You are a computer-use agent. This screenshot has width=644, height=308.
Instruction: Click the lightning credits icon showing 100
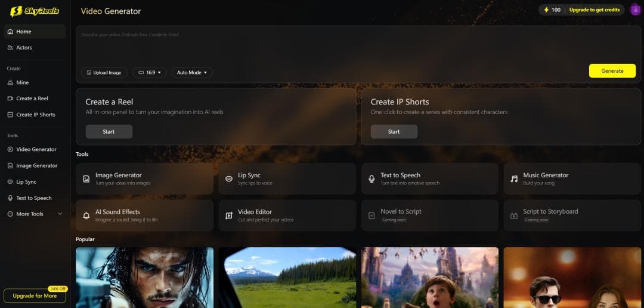click(x=546, y=10)
